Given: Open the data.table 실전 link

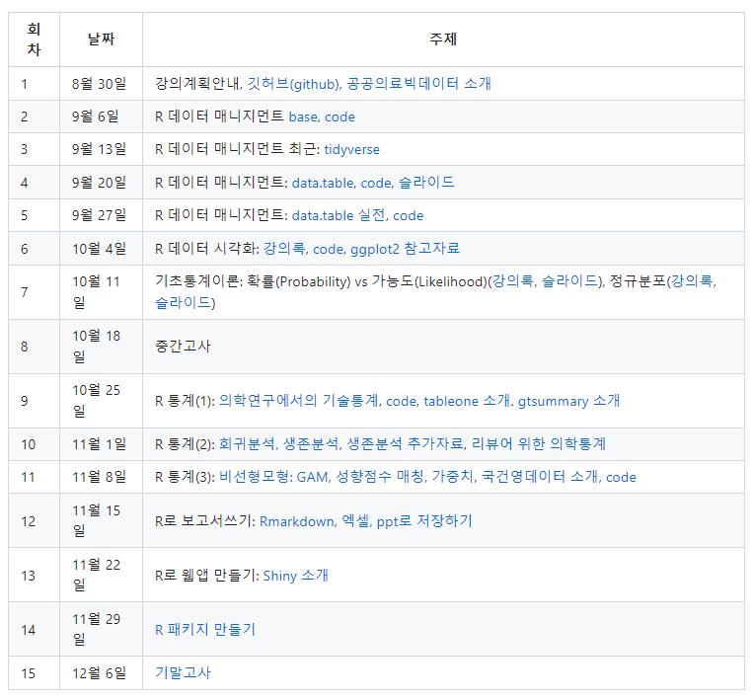Looking at the screenshot, I should (338, 215).
